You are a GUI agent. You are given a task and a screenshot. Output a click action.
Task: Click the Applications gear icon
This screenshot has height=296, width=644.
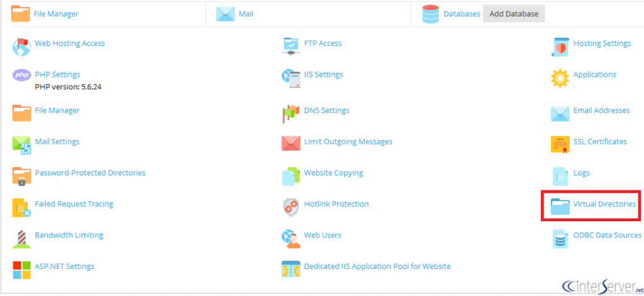click(x=560, y=78)
